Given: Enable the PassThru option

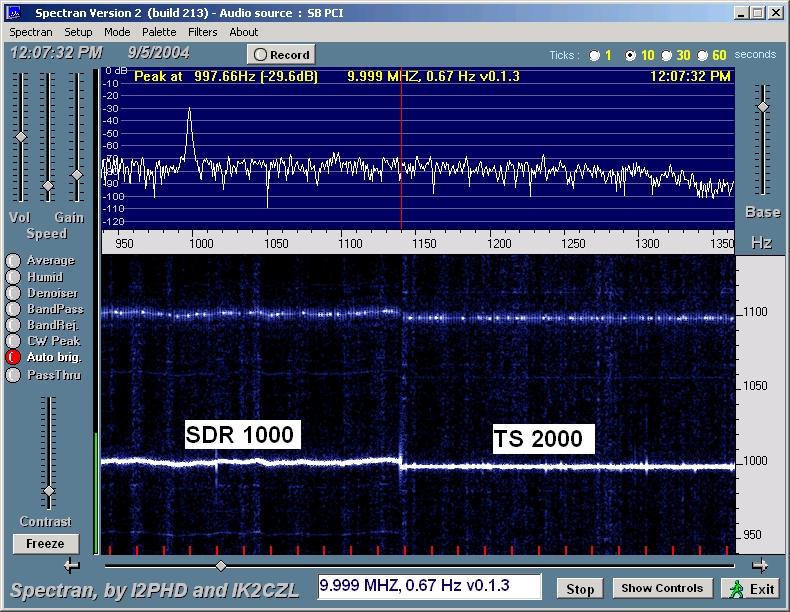Looking at the screenshot, I should pyautogui.click(x=13, y=375).
